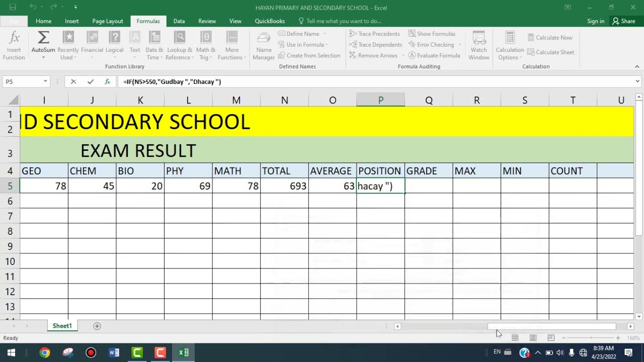Open the Error Checking dropdown arrow
The height and width of the screenshot is (362, 644).
point(459,45)
